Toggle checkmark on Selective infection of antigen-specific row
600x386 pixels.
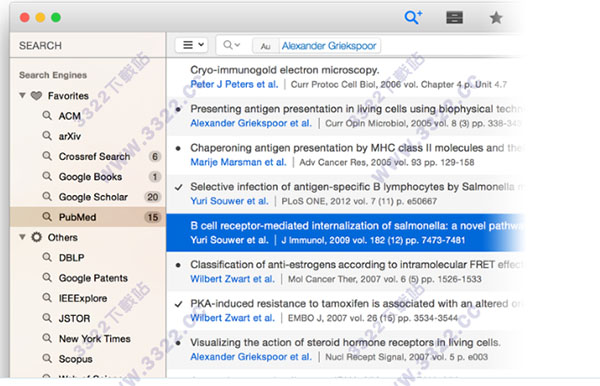point(178,187)
